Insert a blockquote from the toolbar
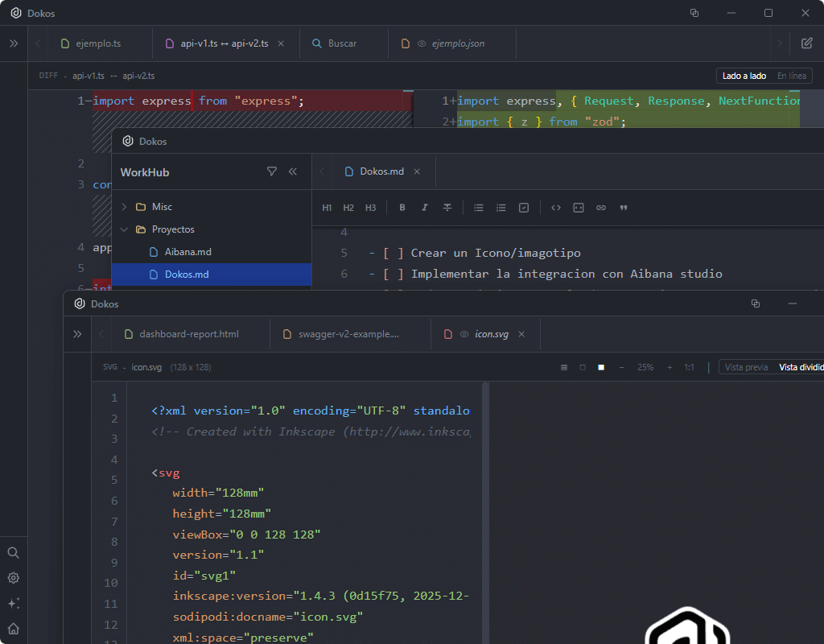 pos(624,208)
